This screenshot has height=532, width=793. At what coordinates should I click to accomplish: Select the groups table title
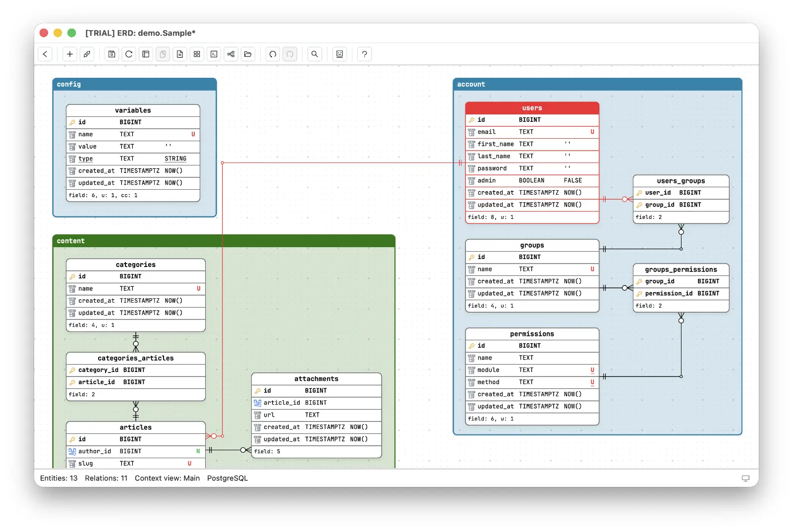532,245
